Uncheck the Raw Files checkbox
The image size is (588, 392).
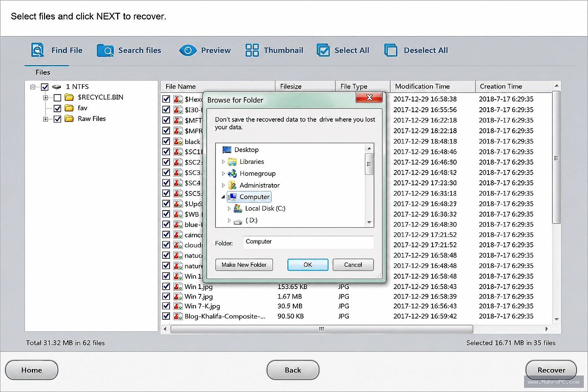click(x=57, y=119)
